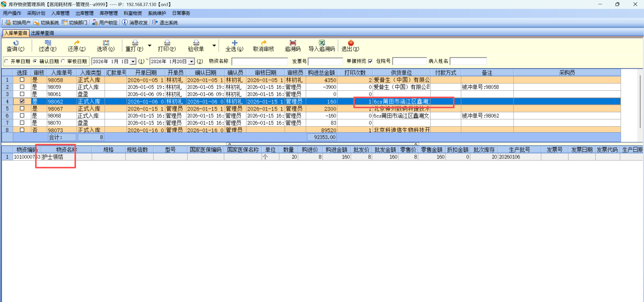
Task: Expand the 重打(P) dropdown arrow
Action: tap(150, 46)
